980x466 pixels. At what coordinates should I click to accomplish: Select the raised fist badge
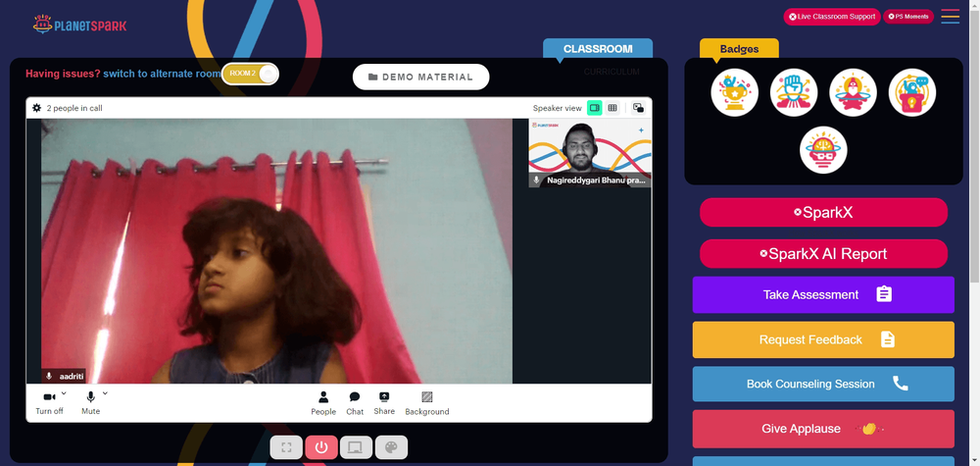794,92
